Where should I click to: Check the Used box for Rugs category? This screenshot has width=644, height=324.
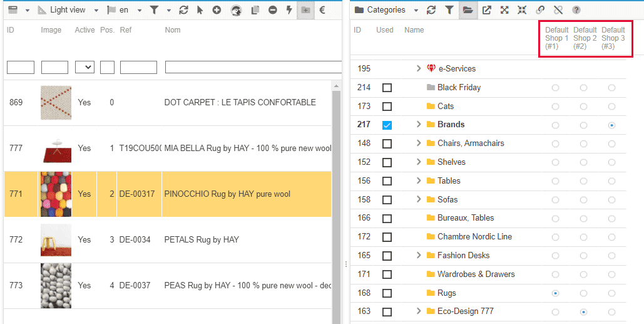point(387,293)
